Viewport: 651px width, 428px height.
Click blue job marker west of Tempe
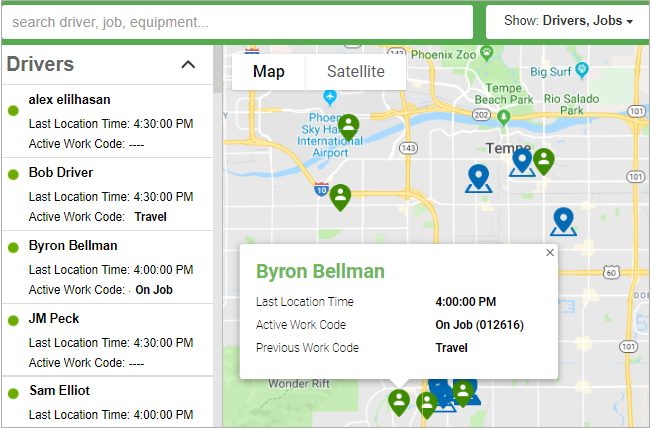479,178
